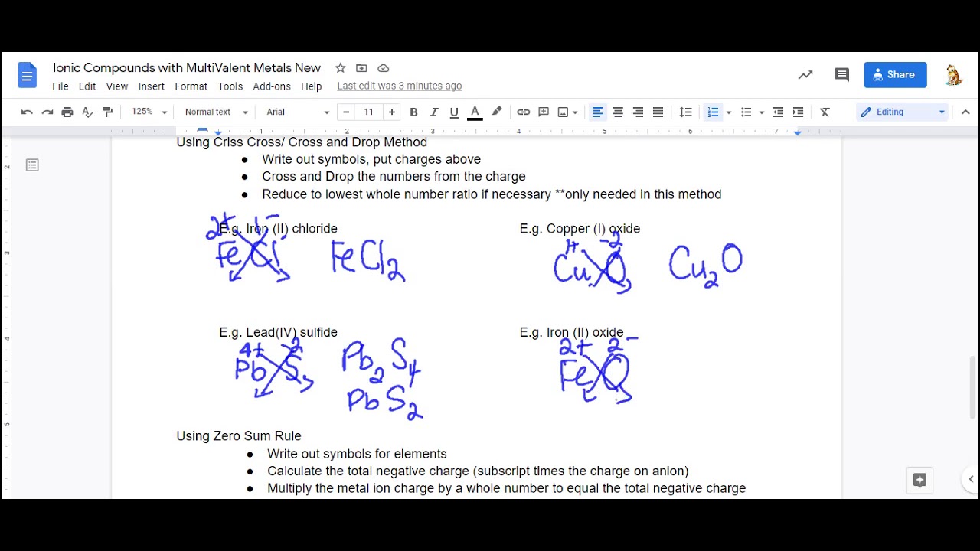980x551 pixels.
Task: Open the account profile avatar
Action: pyautogui.click(x=953, y=75)
